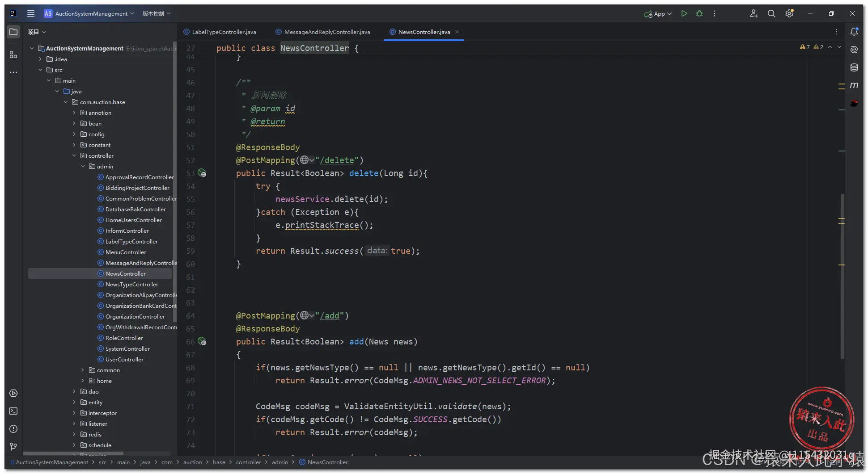Open IDE settings gear

(x=789, y=13)
